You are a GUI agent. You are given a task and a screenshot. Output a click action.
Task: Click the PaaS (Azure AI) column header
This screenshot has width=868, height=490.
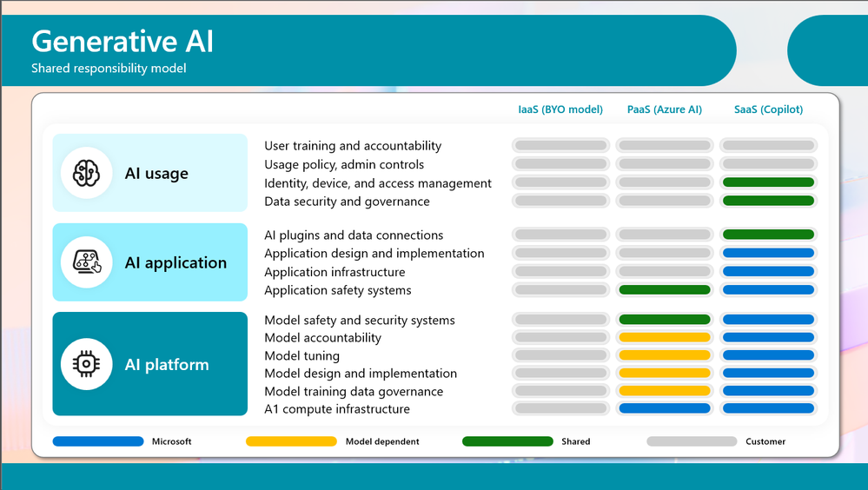pyautogui.click(x=665, y=109)
